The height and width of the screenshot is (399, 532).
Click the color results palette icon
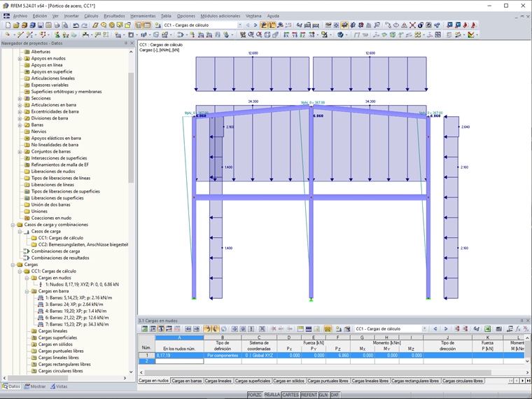(470, 34)
